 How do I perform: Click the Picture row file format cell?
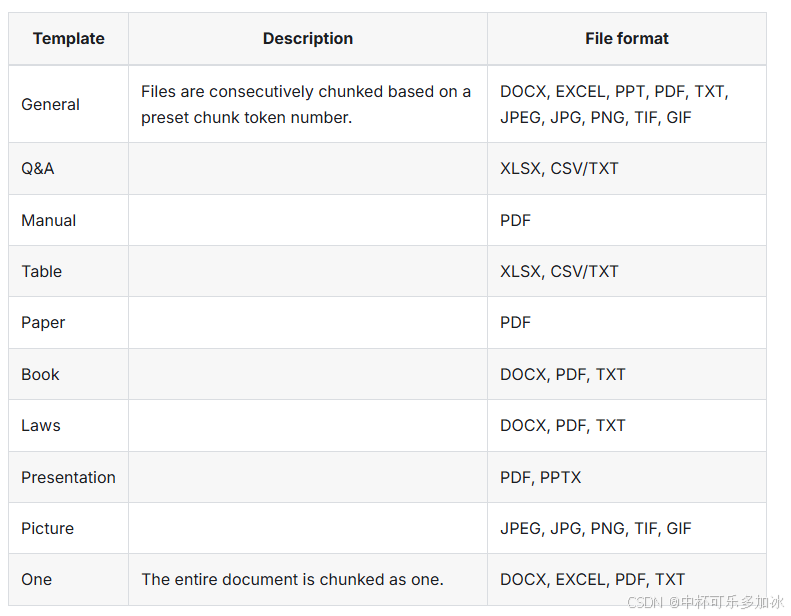click(596, 528)
